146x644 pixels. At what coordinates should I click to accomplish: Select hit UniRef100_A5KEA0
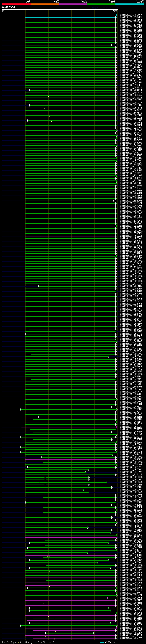pyautogui.click(x=131, y=359)
